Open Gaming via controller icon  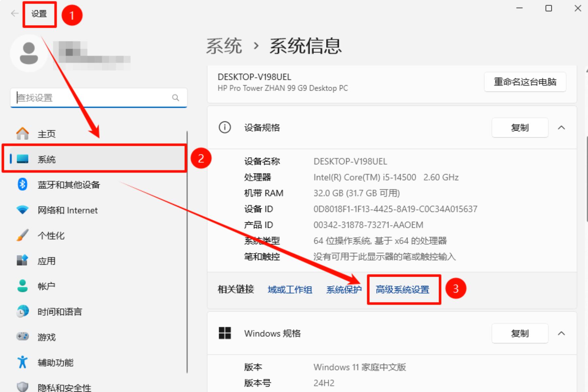[x=22, y=336]
